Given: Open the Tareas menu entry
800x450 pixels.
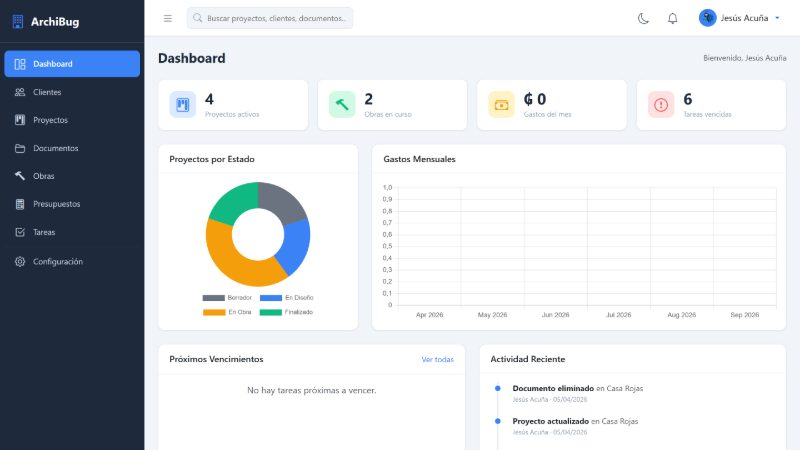Looking at the screenshot, I should 72,232.
